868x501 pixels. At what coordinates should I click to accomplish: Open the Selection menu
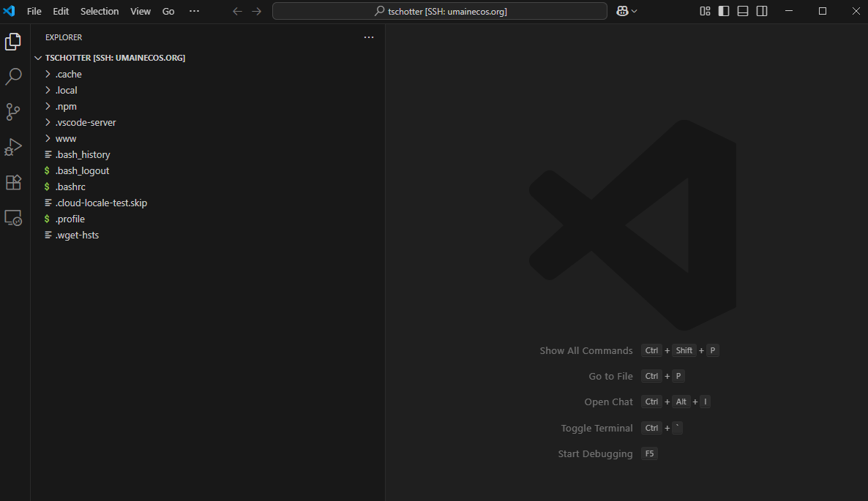tap(100, 11)
